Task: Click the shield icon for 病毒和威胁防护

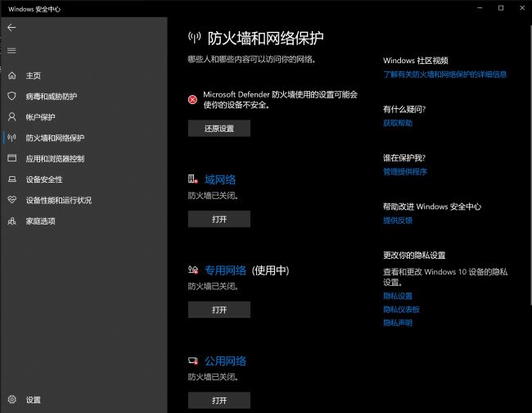Action: [x=12, y=96]
